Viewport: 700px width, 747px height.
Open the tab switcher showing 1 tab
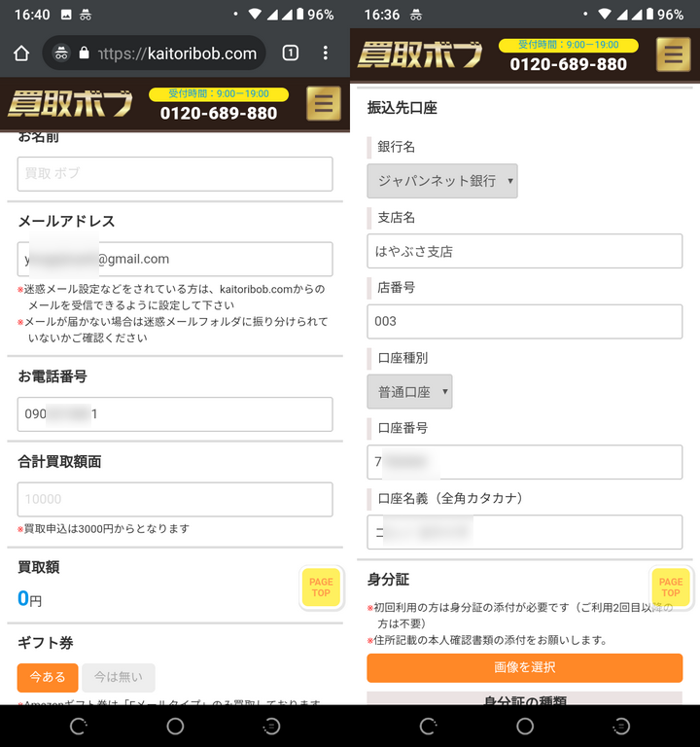[291, 53]
